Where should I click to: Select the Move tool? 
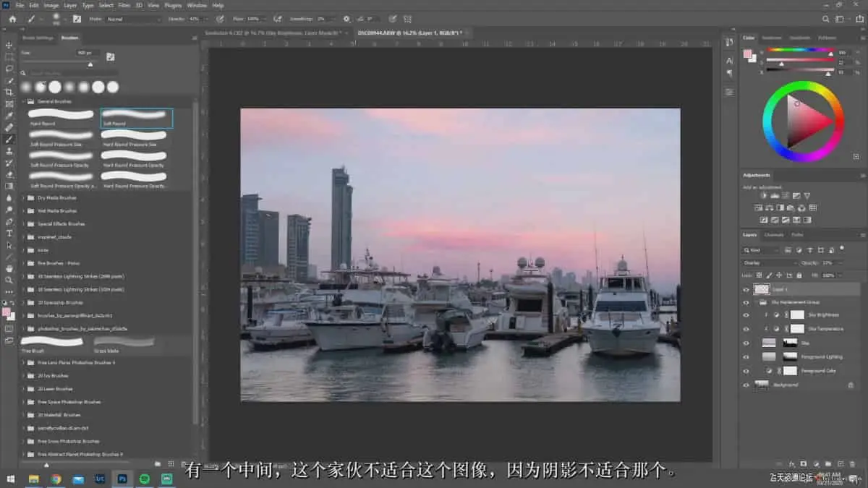pyautogui.click(x=9, y=45)
